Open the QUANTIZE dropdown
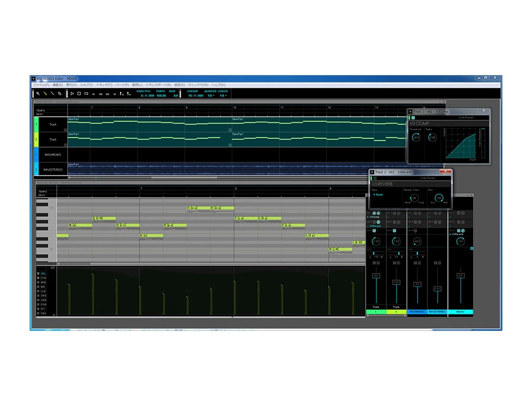532x406 pixels. click(210, 96)
